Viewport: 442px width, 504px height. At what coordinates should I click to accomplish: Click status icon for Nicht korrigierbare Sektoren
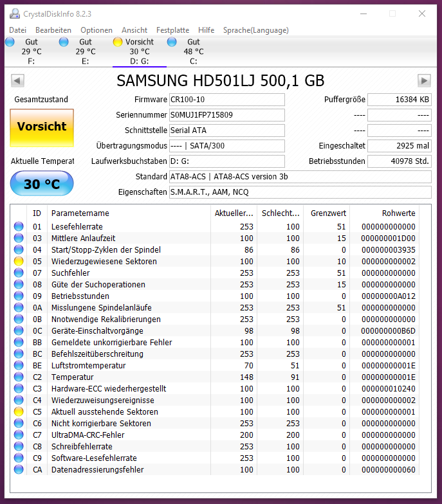(x=19, y=423)
